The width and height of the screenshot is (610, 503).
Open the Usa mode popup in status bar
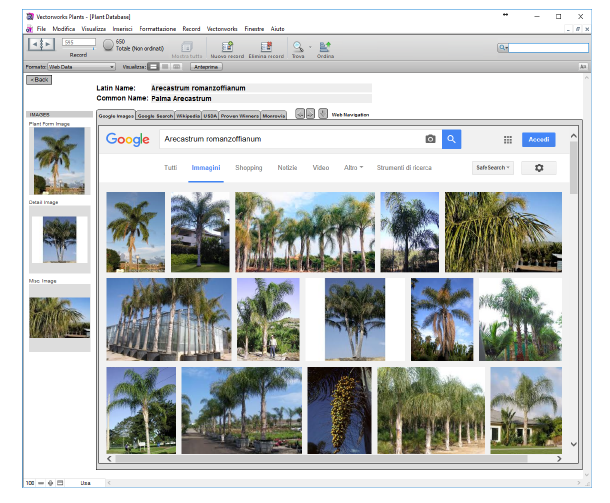pyautogui.click(x=85, y=483)
